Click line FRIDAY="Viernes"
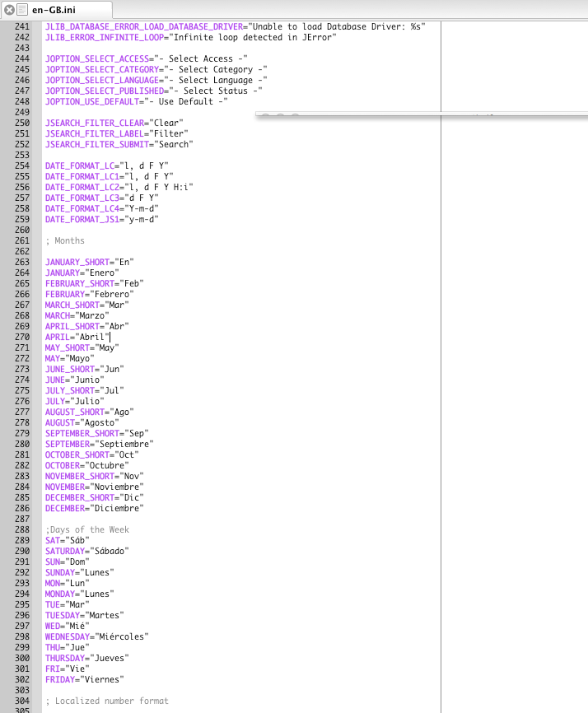The height and width of the screenshot is (713, 588). coord(84,679)
